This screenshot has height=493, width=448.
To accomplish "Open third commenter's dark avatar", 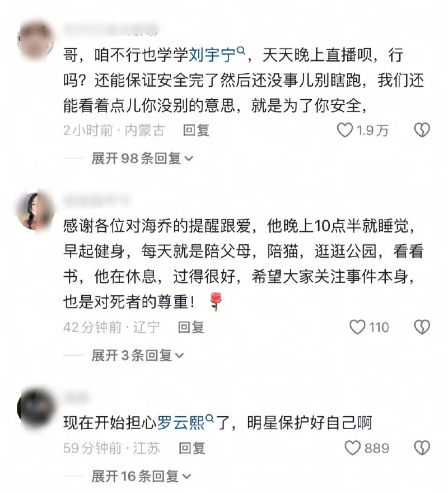I will coord(35,408).
